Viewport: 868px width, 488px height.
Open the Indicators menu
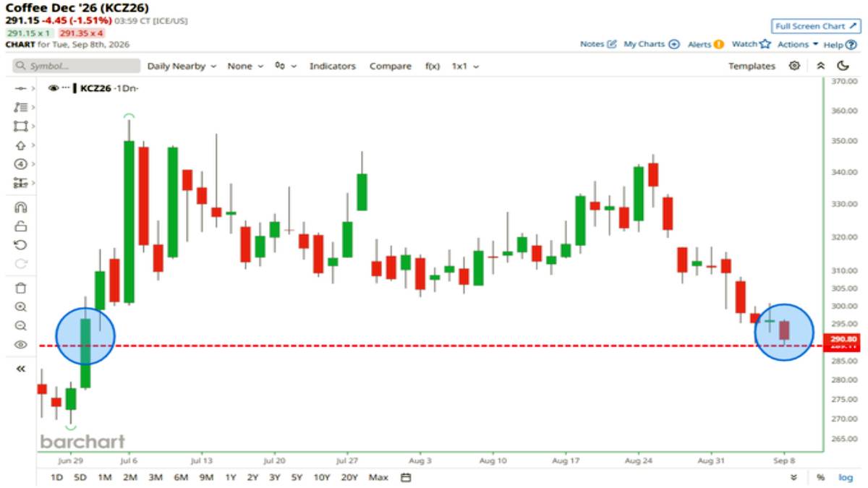point(333,66)
